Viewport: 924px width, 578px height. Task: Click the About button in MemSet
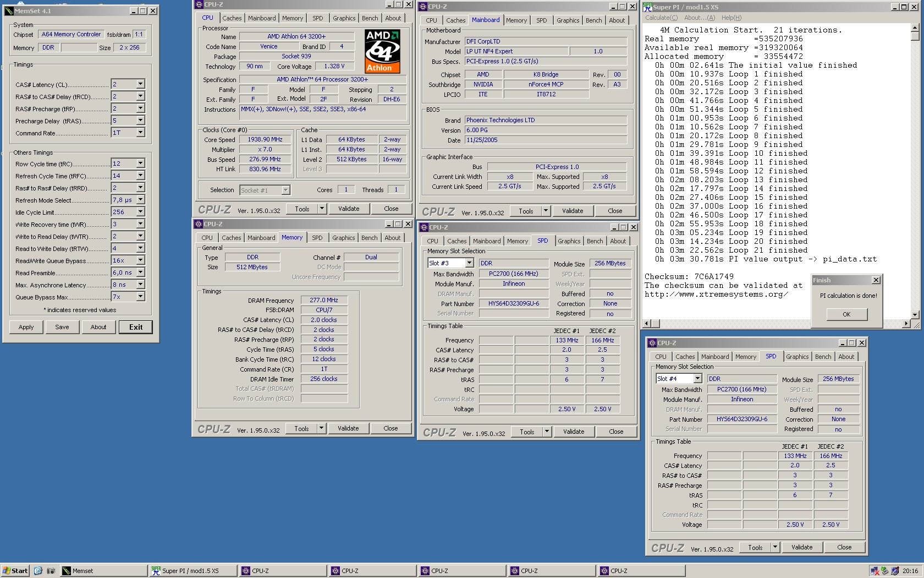(98, 327)
